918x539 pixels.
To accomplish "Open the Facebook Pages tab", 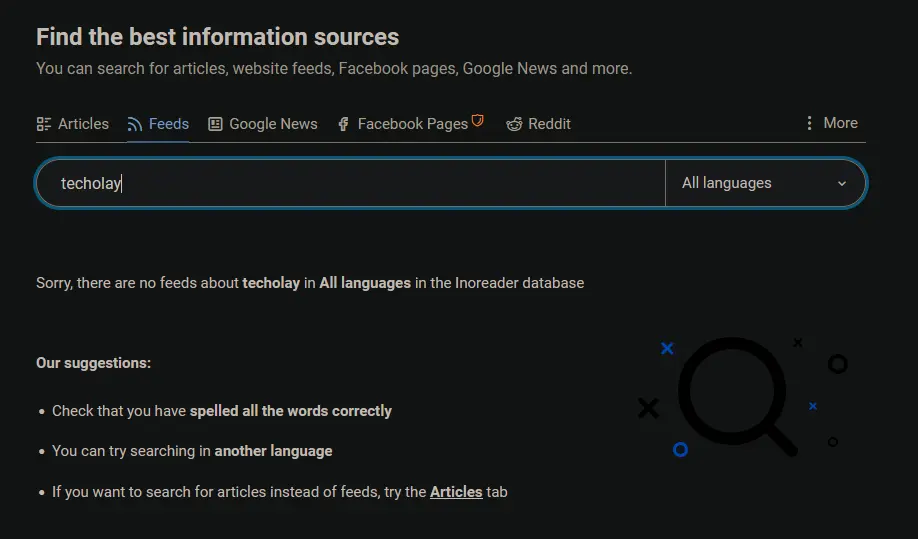I will pos(410,123).
